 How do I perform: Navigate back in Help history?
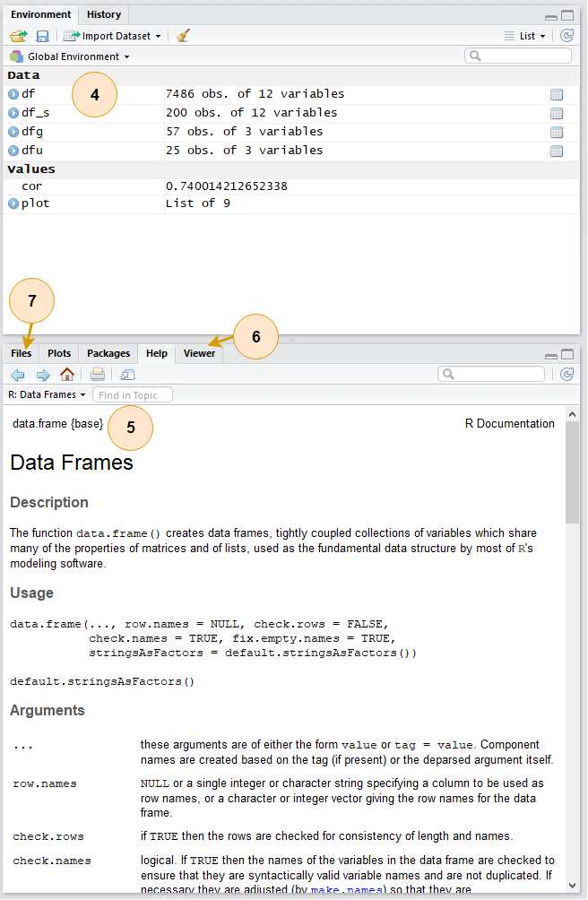[x=18, y=375]
